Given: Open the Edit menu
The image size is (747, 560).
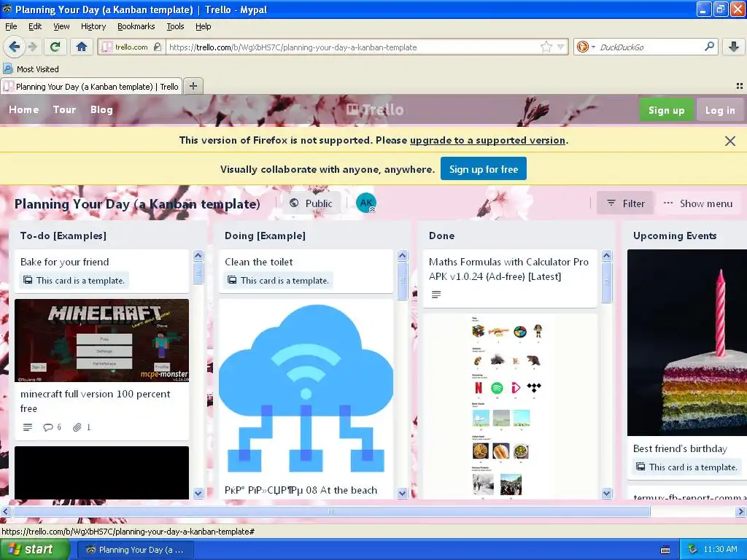Looking at the screenshot, I should point(35,26).
